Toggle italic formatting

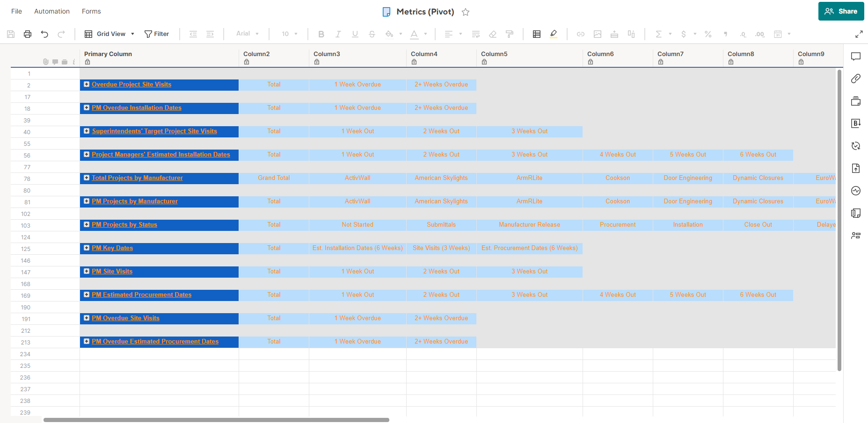(x=338, y=34)
